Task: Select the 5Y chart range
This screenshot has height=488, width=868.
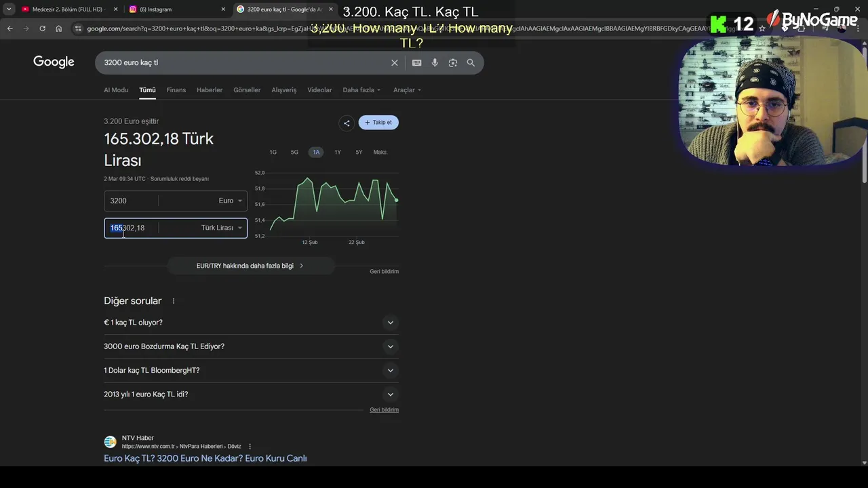Action: [359, 152]
